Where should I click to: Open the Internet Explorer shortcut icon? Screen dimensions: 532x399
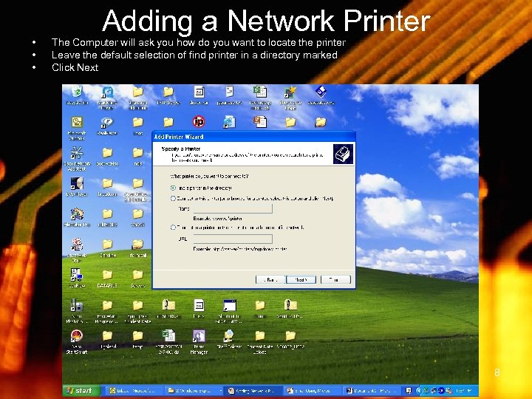[x=229, y=122]
